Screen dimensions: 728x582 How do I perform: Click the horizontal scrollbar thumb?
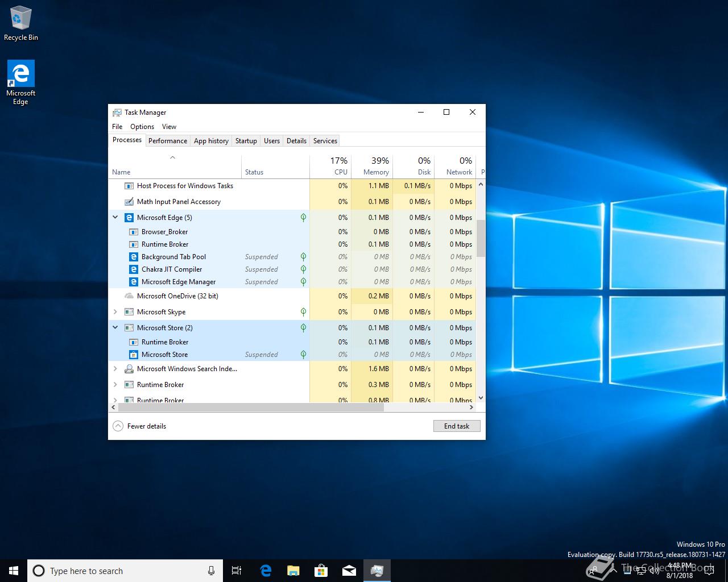tap(251, 408)
